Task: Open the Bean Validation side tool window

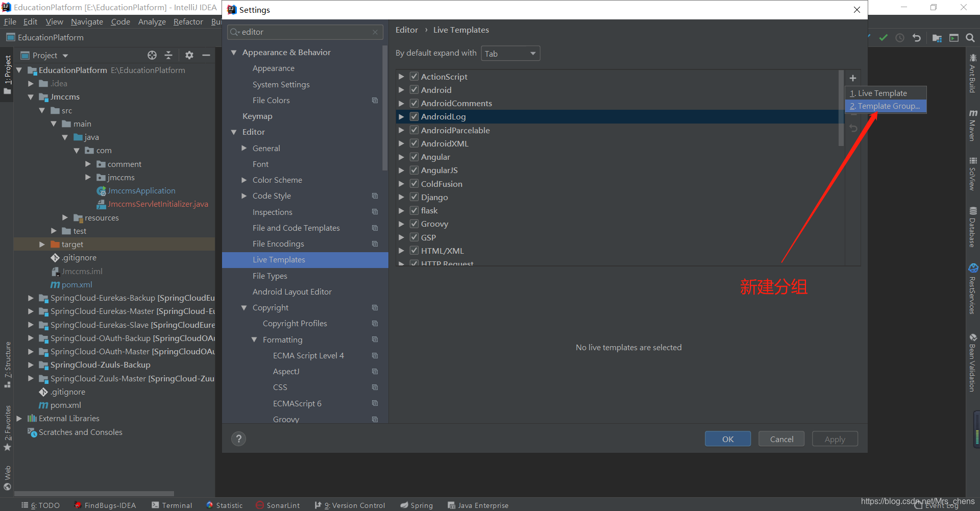Action: click(x=973, y=362)
